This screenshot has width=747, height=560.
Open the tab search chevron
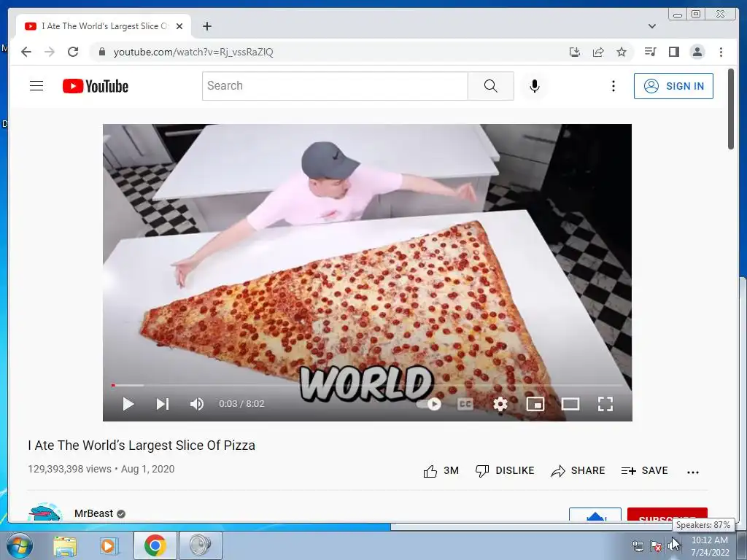click(652, 26)
